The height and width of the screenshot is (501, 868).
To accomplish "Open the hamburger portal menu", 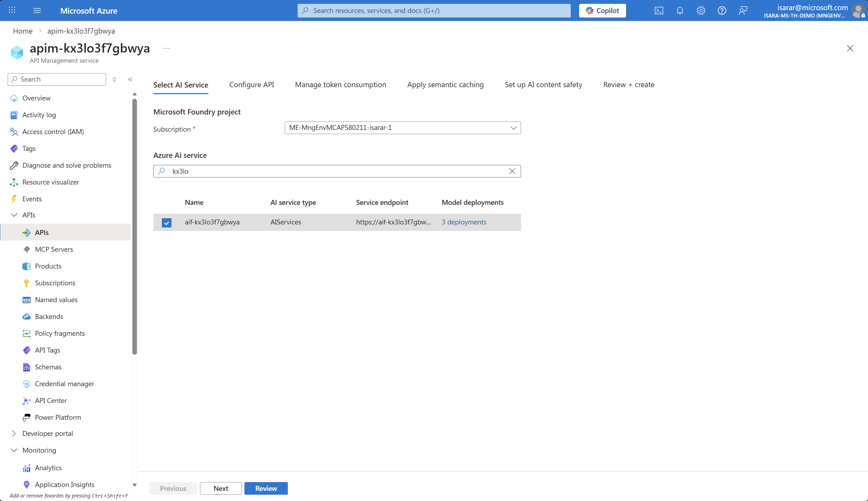I will 37,11.
